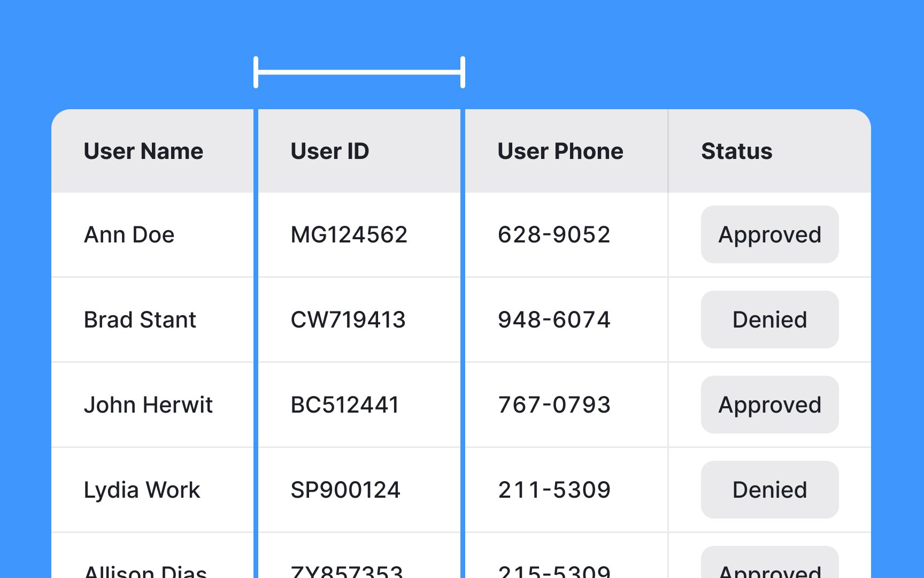Click the Lydia Work name cell
The width and height of the screenshot is (924, 578).
[x=142, y=490]
